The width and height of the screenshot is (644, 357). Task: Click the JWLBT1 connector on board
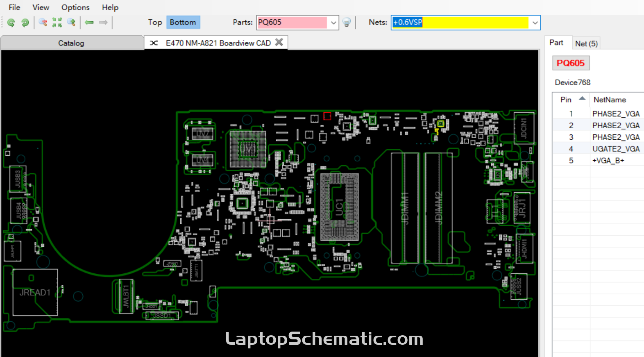pyautogui.click(x=126, y=296)
